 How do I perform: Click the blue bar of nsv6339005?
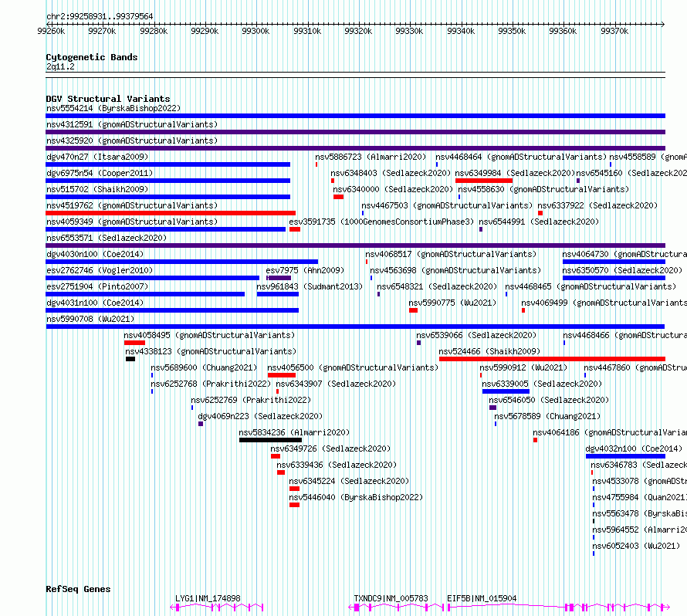pyautogui.click(x=506, y=391)
